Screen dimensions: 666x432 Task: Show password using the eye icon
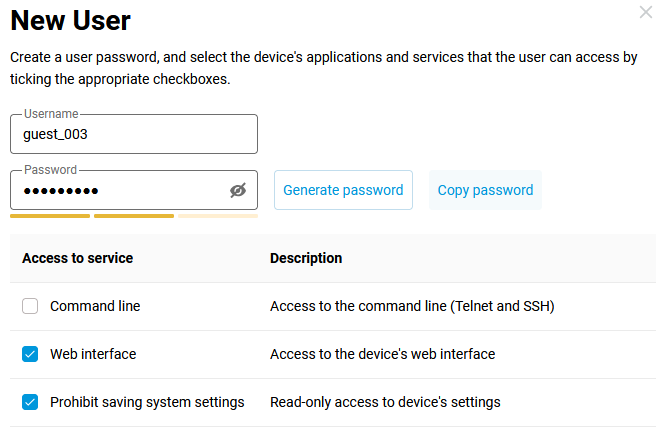237,190
